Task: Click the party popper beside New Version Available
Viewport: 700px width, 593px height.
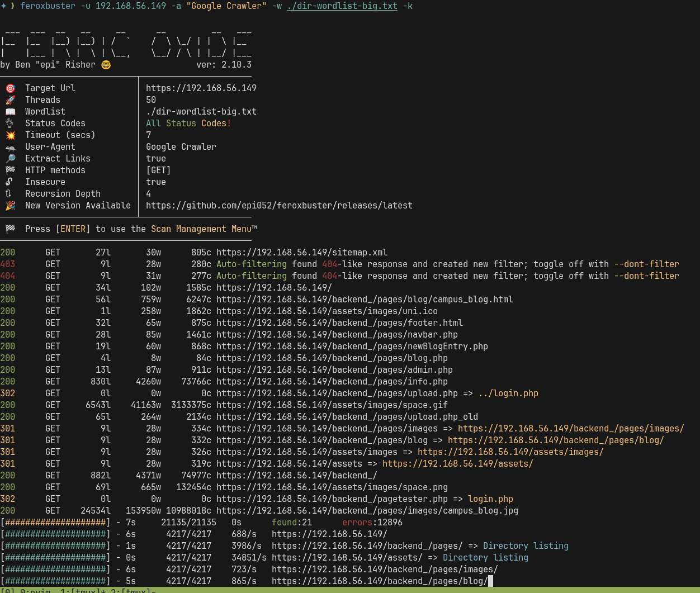Action: [10, 206]
